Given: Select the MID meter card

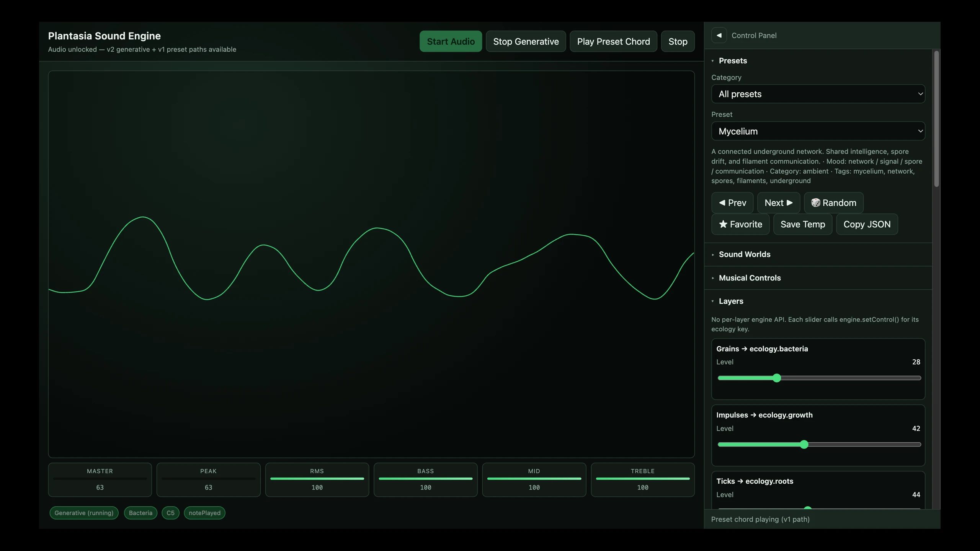Looking at the screenshot, I should pyautogui.click(x=534, y=480).
